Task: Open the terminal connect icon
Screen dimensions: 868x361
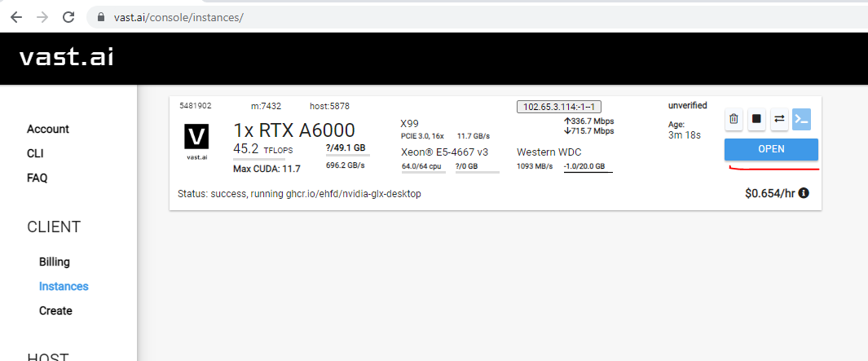Action: 801,119
